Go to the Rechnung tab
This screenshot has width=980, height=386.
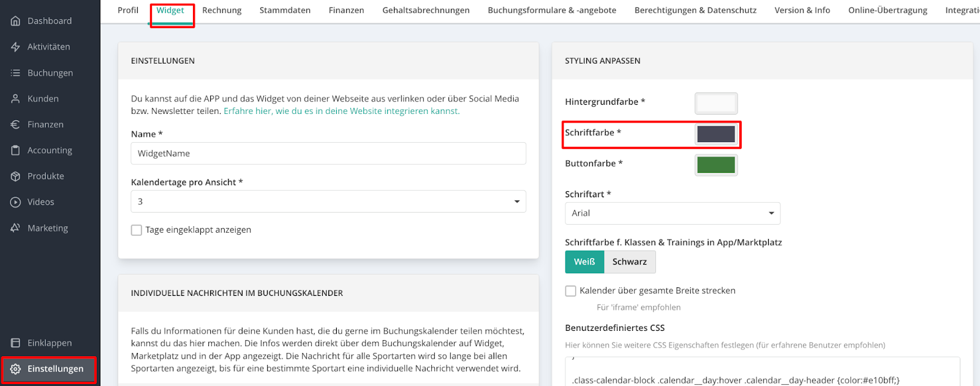coord(222,10)
